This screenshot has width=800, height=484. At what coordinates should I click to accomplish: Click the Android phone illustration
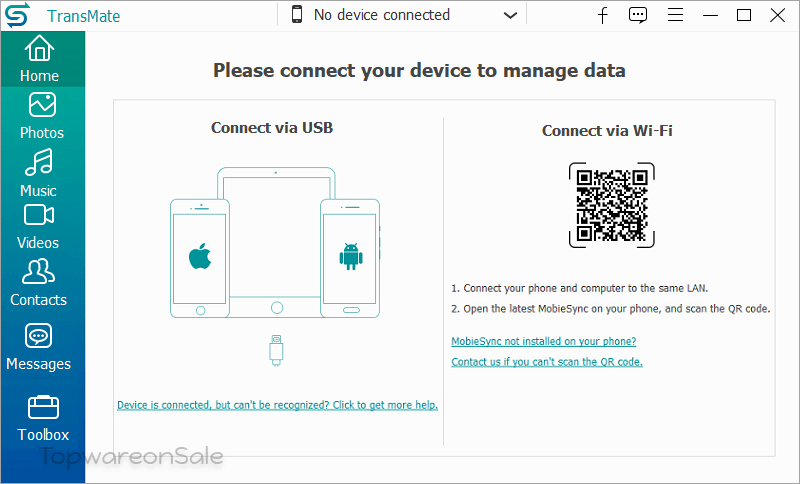click(x=351, y=258)
